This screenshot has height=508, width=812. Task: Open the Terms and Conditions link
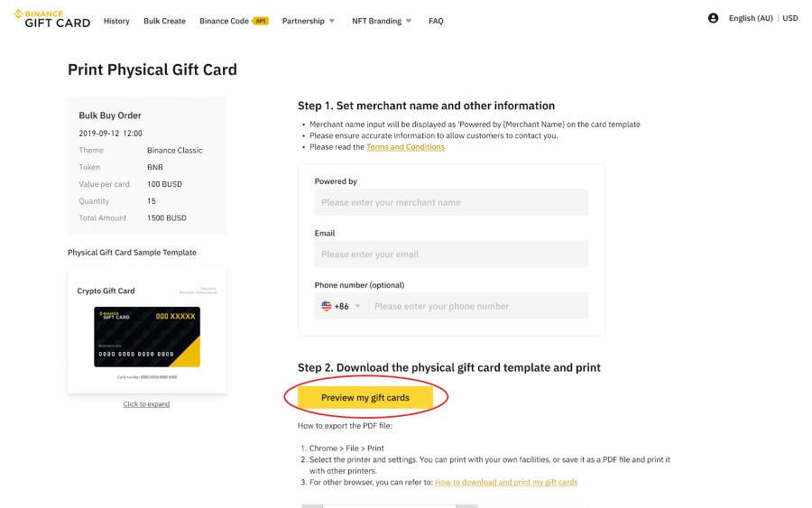405,147
